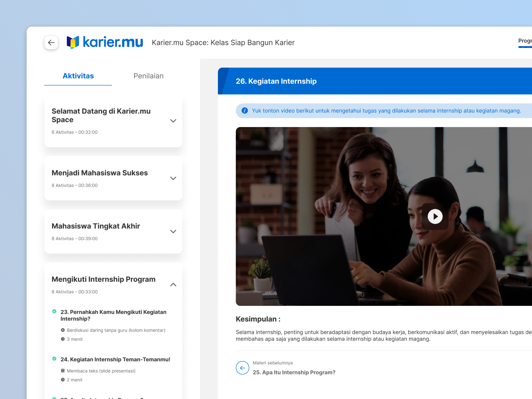Click the Materi sebelumnya label

pos(273,363)
